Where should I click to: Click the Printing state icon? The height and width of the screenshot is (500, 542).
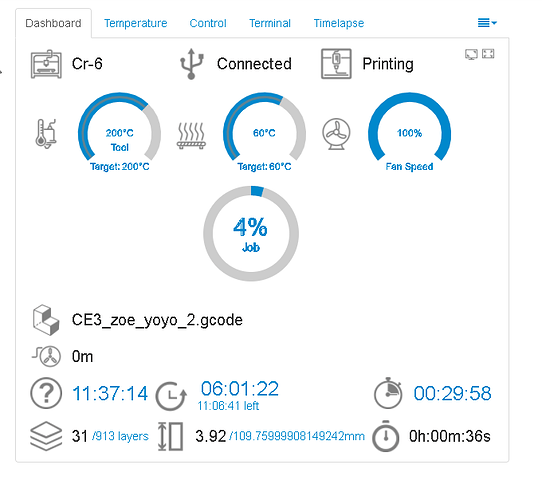pos(336,64)
